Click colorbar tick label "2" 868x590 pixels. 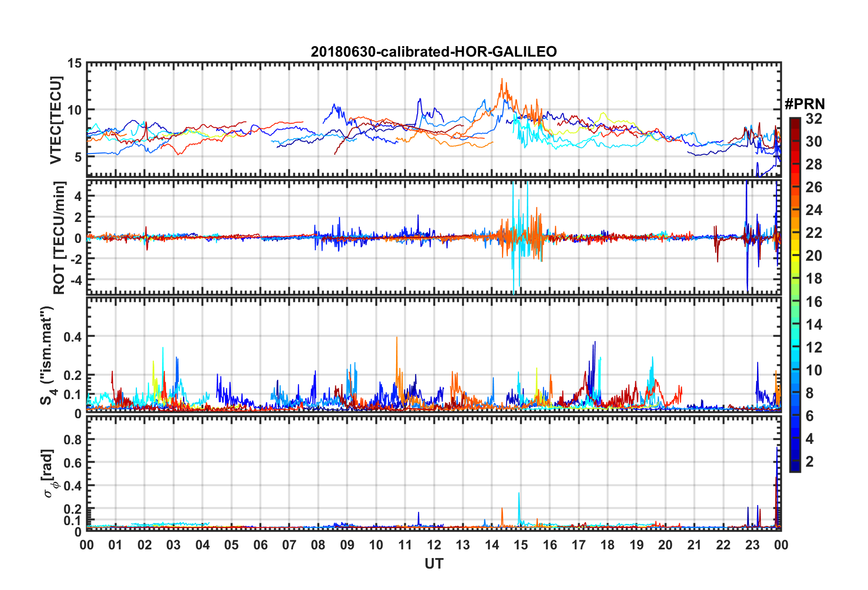tap(810, 462)
